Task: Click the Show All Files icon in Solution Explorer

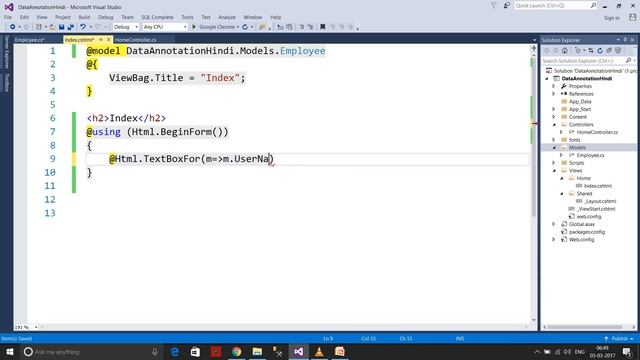Action: [618, 51]
